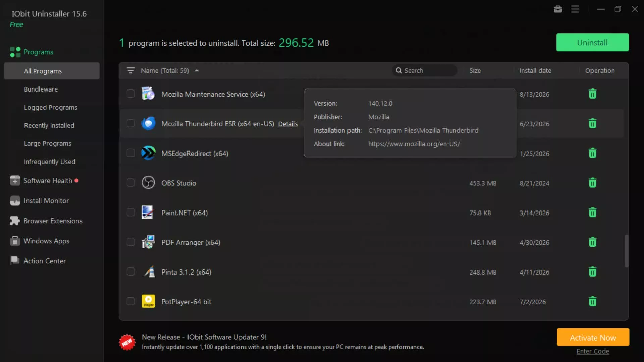644x362 pixels.
Task: Click the Thunderbird app icon
Action: 148,123
